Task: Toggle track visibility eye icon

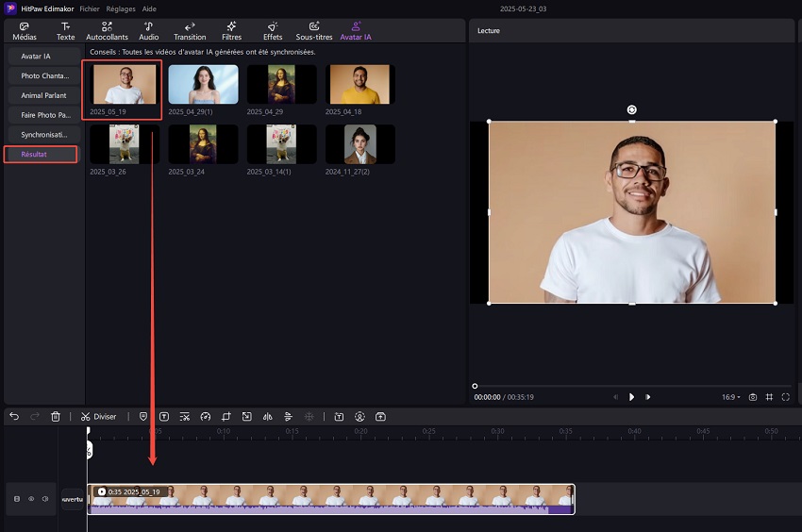Action: click(x=31, y=499)
